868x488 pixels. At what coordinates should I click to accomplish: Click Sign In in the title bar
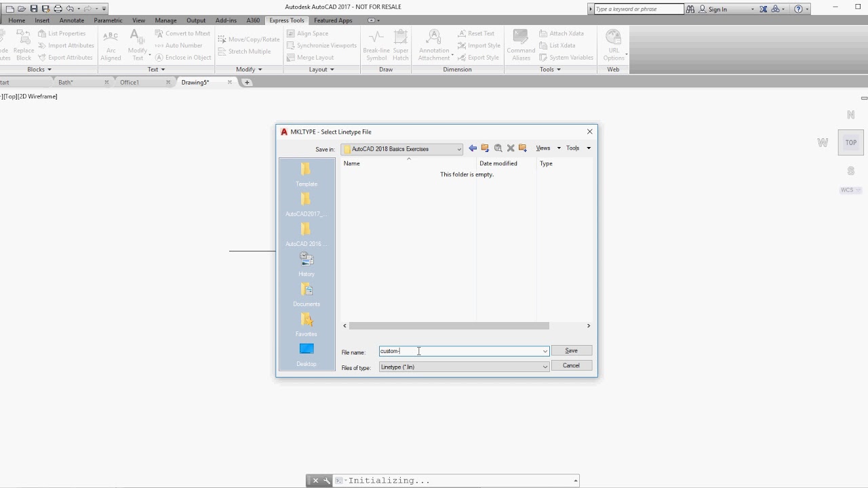717,9
